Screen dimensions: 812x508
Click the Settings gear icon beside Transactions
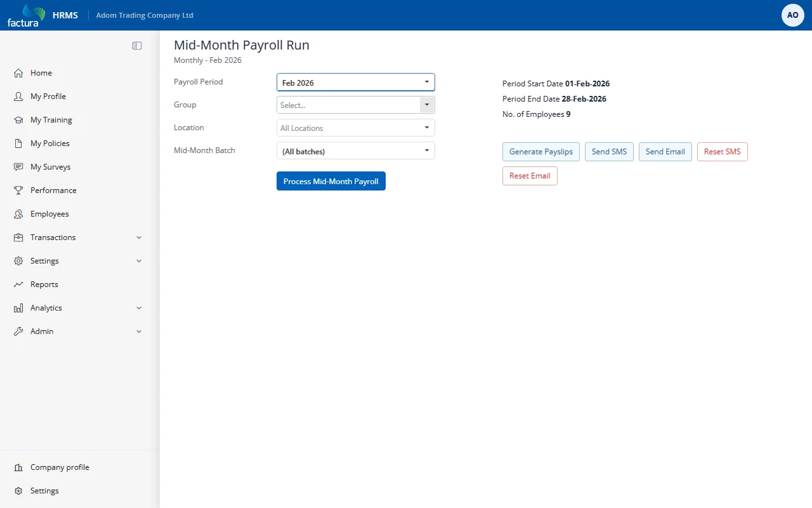(x=18, y=261)
